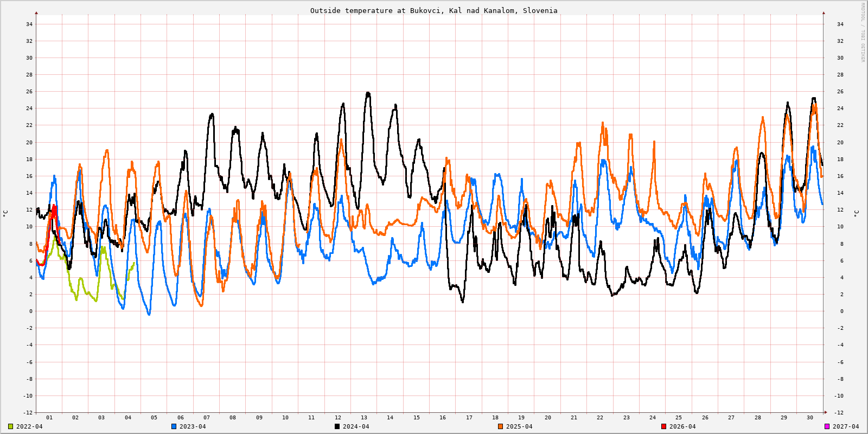Click the right °C axis label
This screenshot has width=868, height=434.
tap(857, 213)
